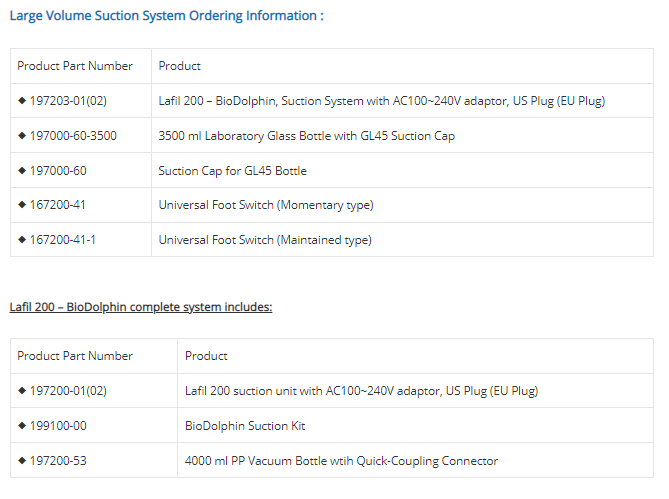Click 4000 ml PP Vacuum Bottle product text

[341, 461]
